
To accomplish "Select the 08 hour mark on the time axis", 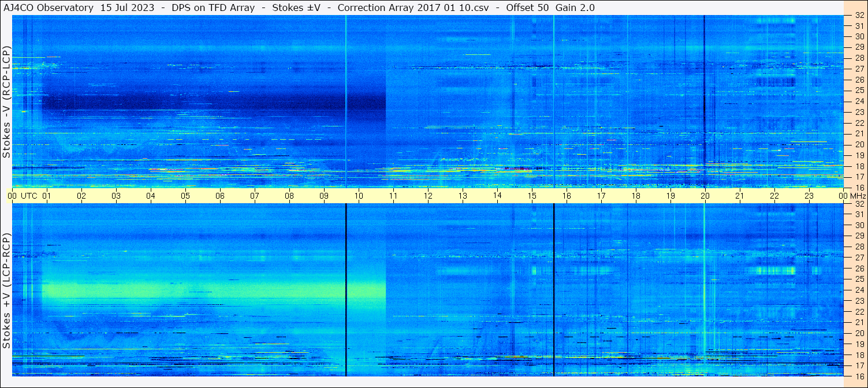I will 289,196.
